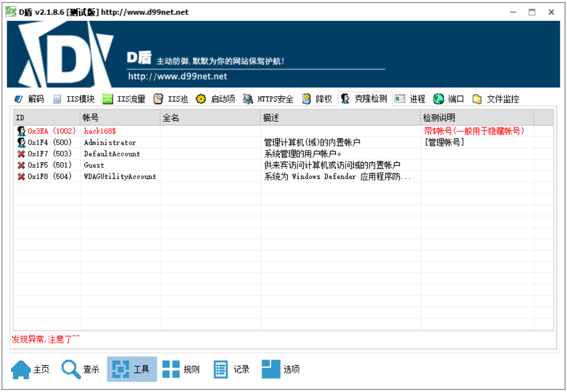
Task: Click the HTTPS安全 globe icon
Action: (248, 99)
